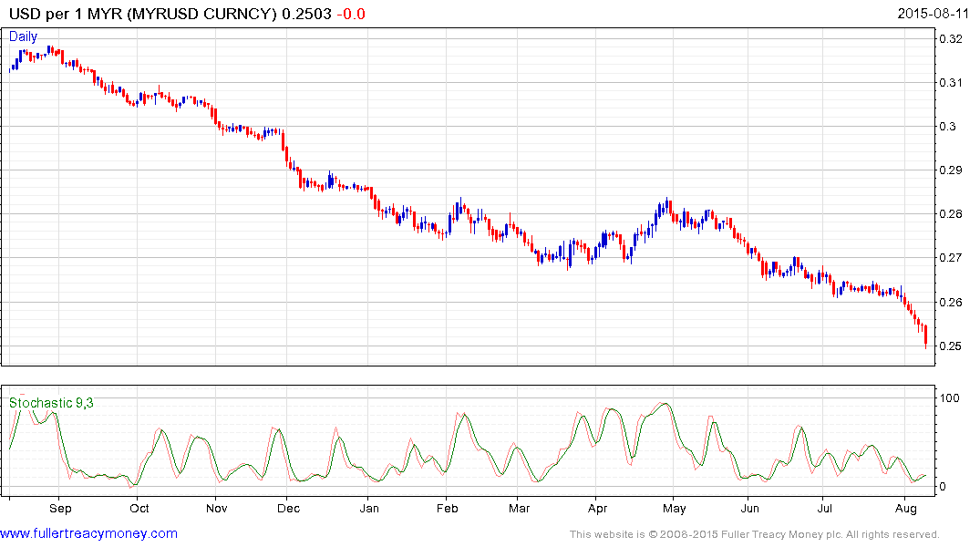Click the Feb month label
The width and height of the screenshot is (980, 547).
point(448,508)
